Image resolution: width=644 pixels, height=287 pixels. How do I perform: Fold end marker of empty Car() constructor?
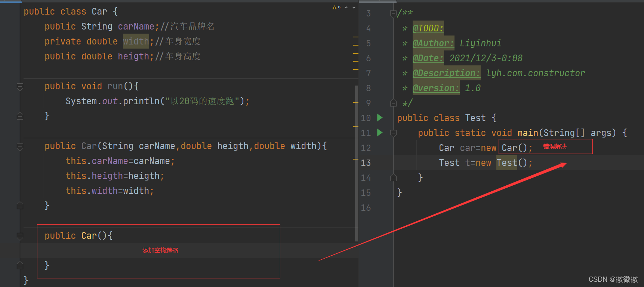[20, 266]
